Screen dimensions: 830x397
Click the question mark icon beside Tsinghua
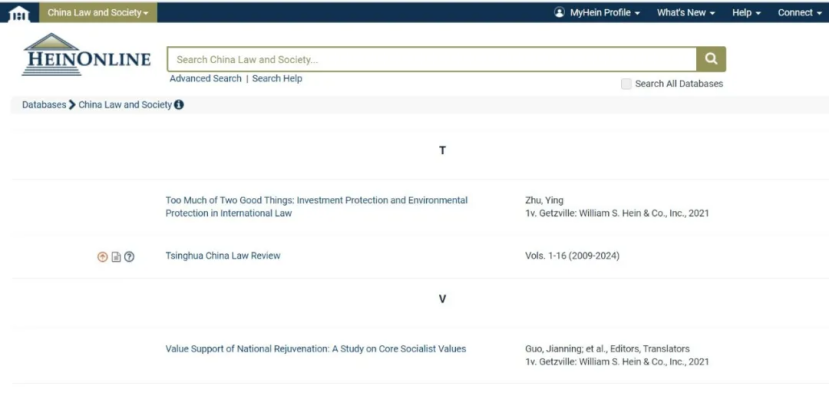click(129, 257)
